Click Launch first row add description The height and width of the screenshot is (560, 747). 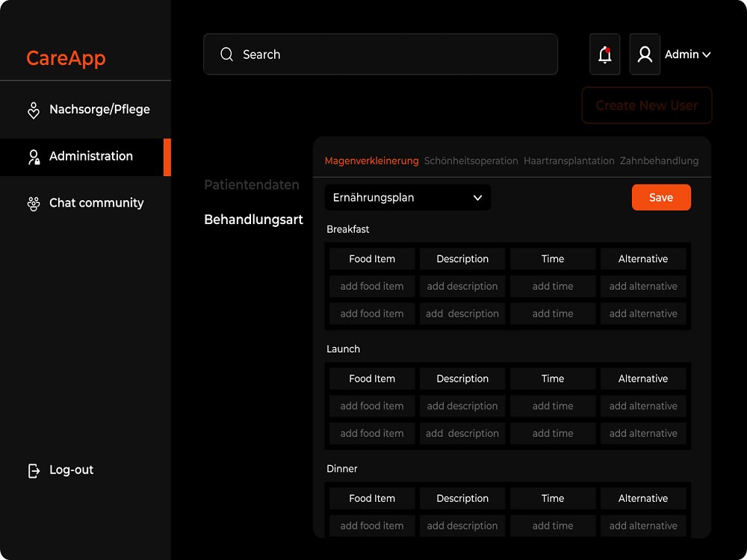tap(462, 406)
